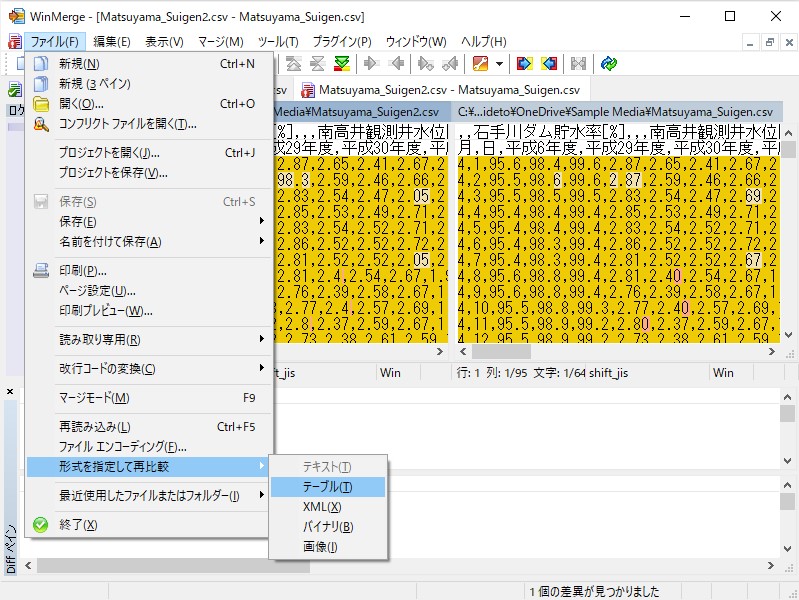This screenshot has width=799, height=600.
Task: Expand 名前を付けて保存(A) submenu
Action: click(x=149, y=242)
